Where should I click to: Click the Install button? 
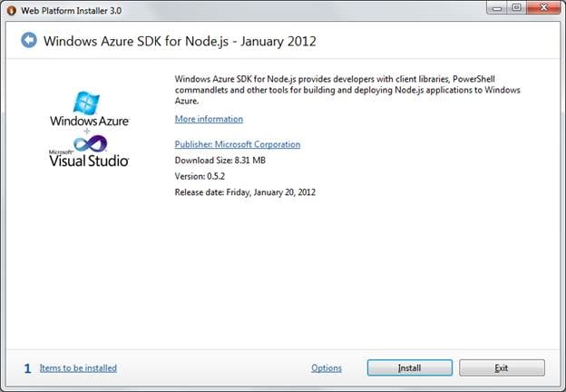(x=410, y=367)
